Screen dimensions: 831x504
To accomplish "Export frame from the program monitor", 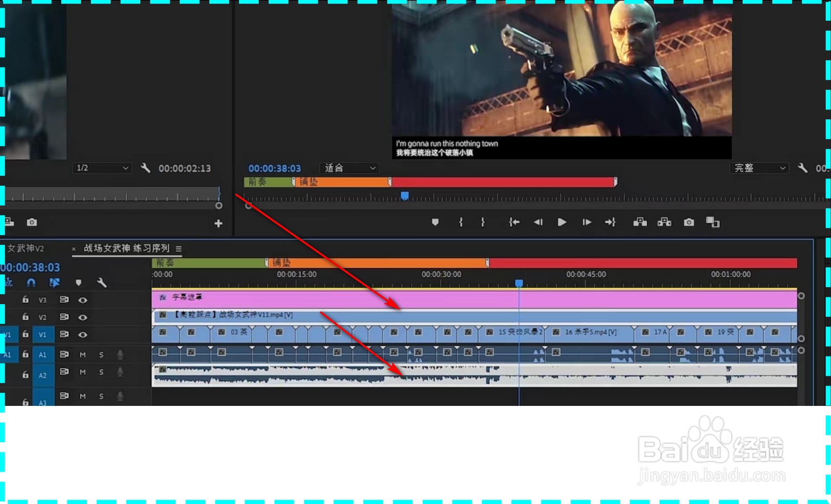I will [x=689, y=222].
